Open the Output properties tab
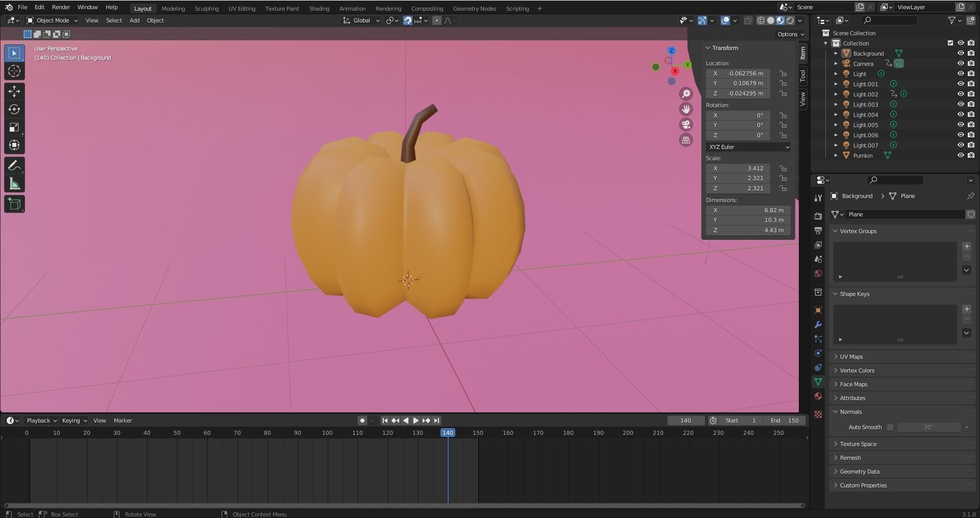Image resolution: width=980 pixels, height=518 pixels. [818, 231]
